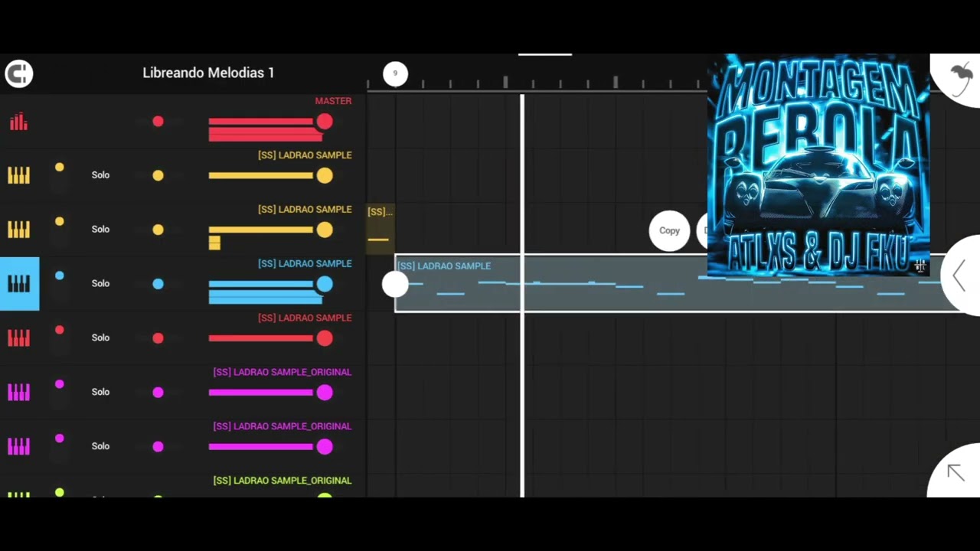Mute the upper yellow LADRAO SAMPLE track dot
Screen dimensions: 980x551
coord(60,167)
